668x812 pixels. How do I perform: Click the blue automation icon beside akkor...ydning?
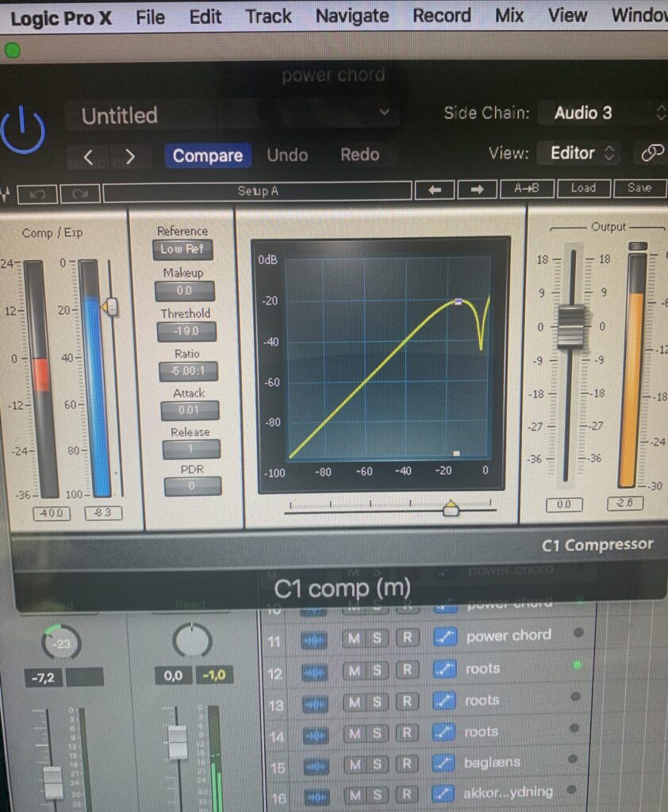click(x=443, y=793)
